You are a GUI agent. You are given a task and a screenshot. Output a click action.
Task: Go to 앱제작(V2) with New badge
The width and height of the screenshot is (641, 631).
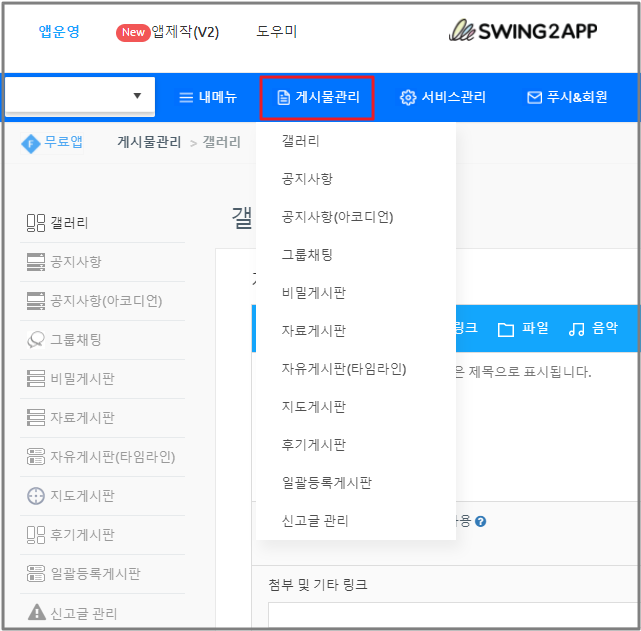[x=168, y=32]
